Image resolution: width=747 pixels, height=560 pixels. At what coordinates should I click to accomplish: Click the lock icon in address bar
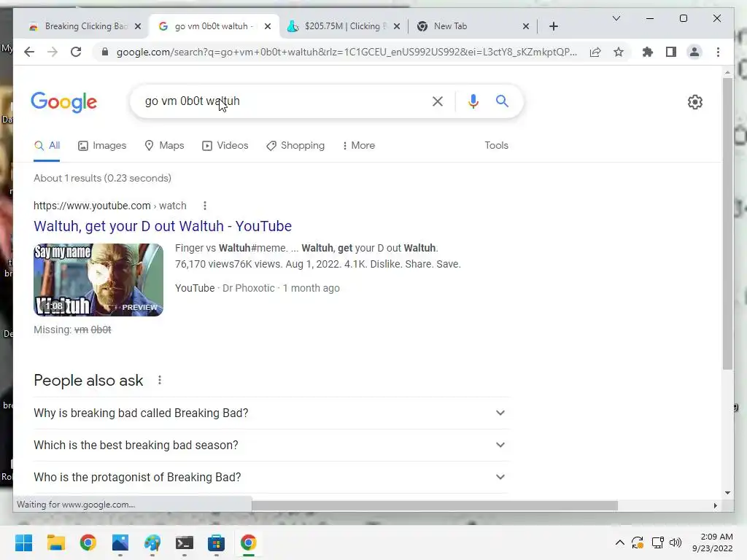(x=105, y=52)
